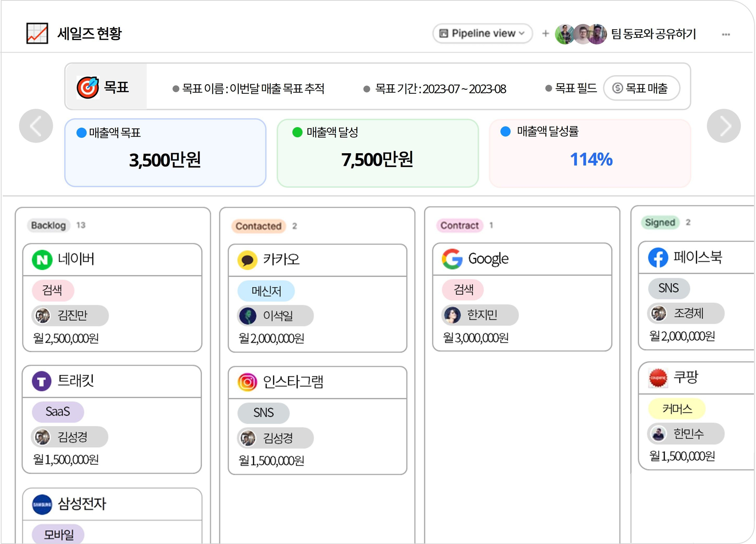Click the Google logo icon
The height and width of the screenshot is (544, 756).
tap(452, 259)
